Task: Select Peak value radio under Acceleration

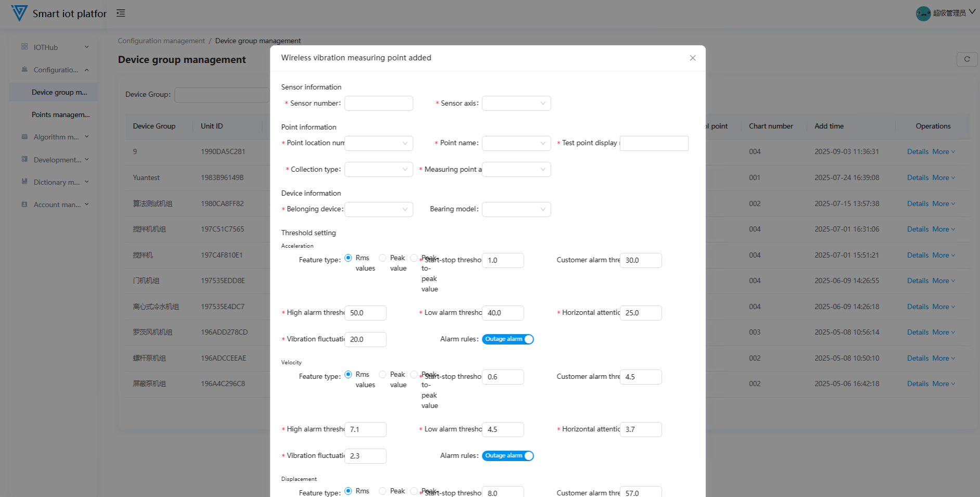Action: click(x=382, y=258)
